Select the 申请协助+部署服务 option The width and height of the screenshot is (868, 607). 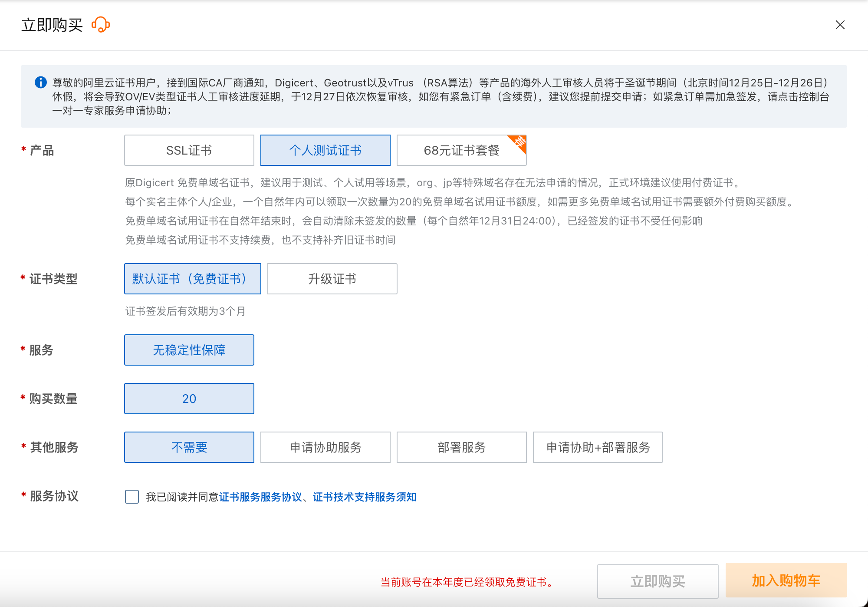[x=598, y=447]
